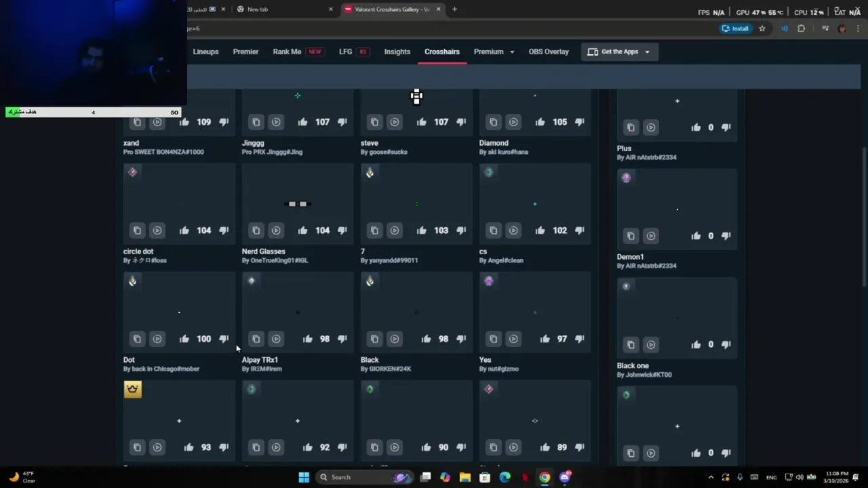Preview the crosshair with 100 likes
The image size is (868, 488).
tap(157, 339)
